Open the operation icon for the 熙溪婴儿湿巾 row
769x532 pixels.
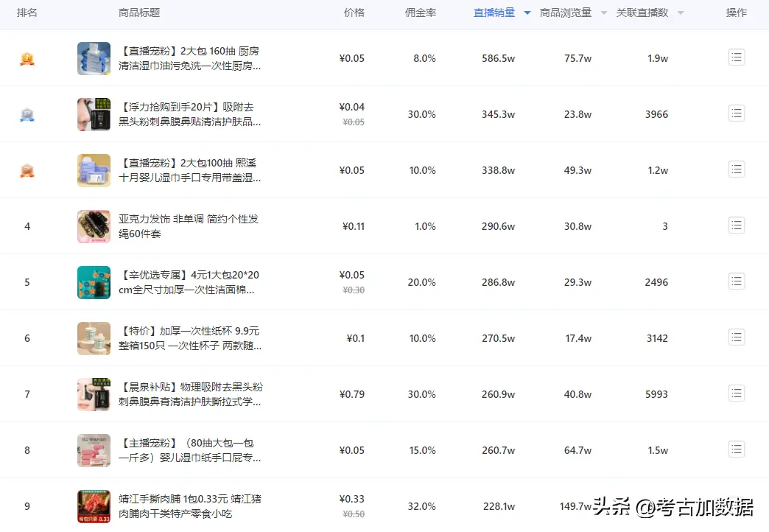[x=736, y=169]
